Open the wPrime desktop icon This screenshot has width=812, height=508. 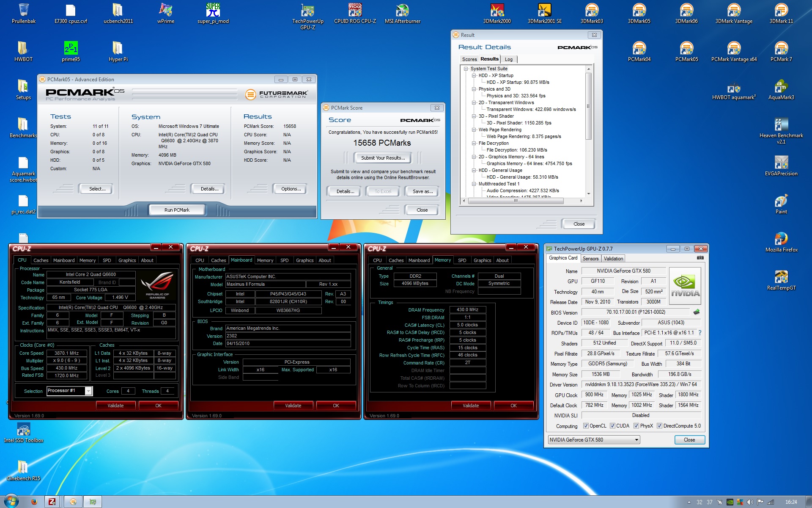[165, 13]
